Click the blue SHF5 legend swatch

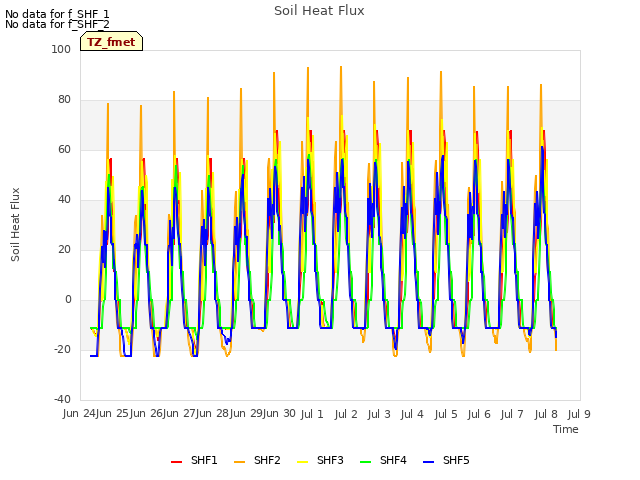tap(429, 462)
